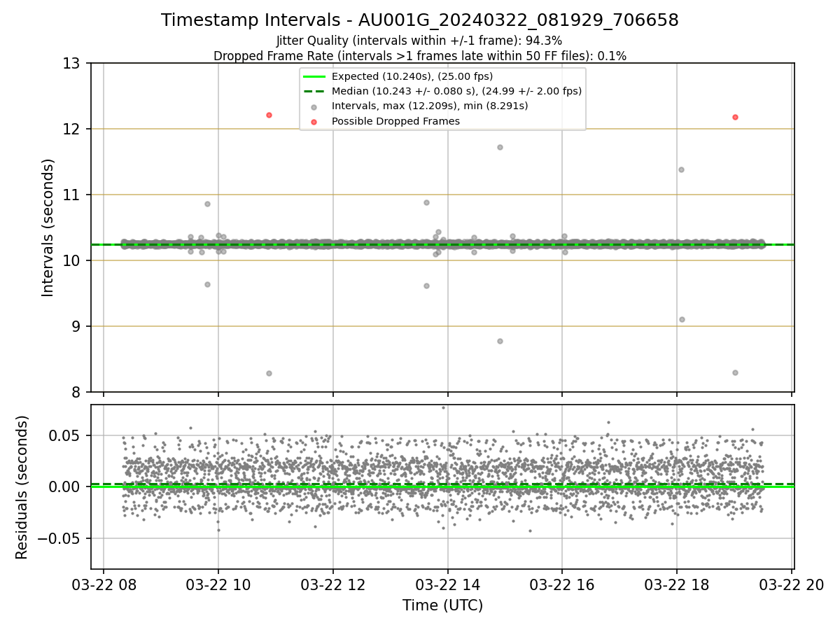840x630 pixels.
Task: Click the red marker sample in the legend
Action: [x=314, y=122]
